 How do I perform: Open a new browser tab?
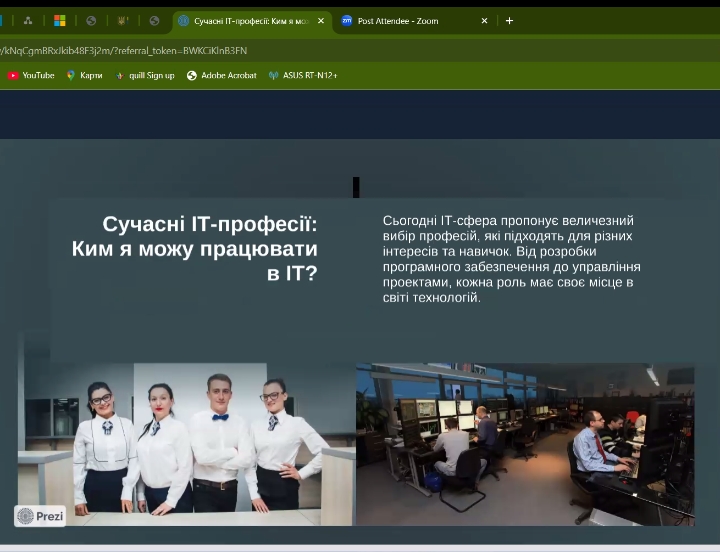509,21
